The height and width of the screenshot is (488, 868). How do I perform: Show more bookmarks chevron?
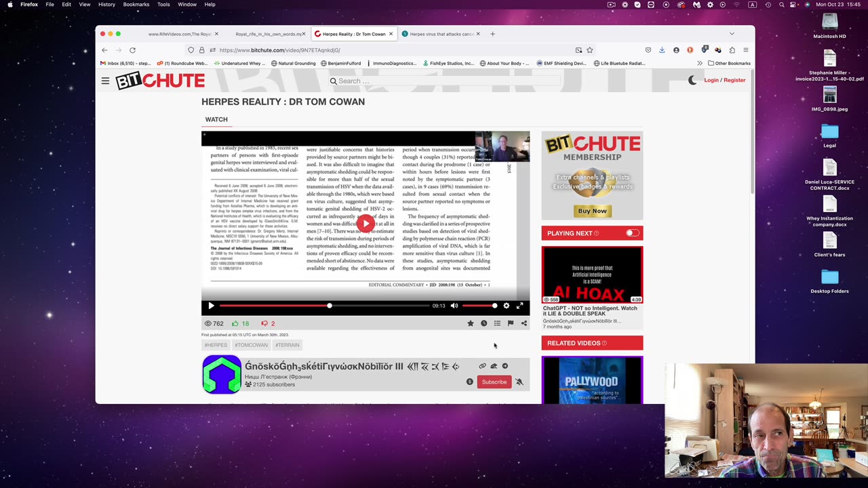699,63
